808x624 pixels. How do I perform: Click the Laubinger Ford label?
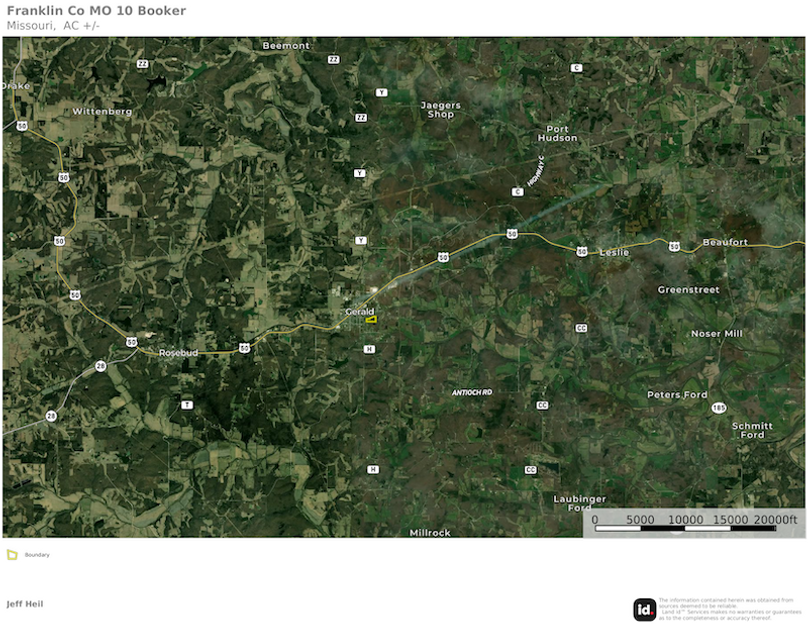click(580, 503)
